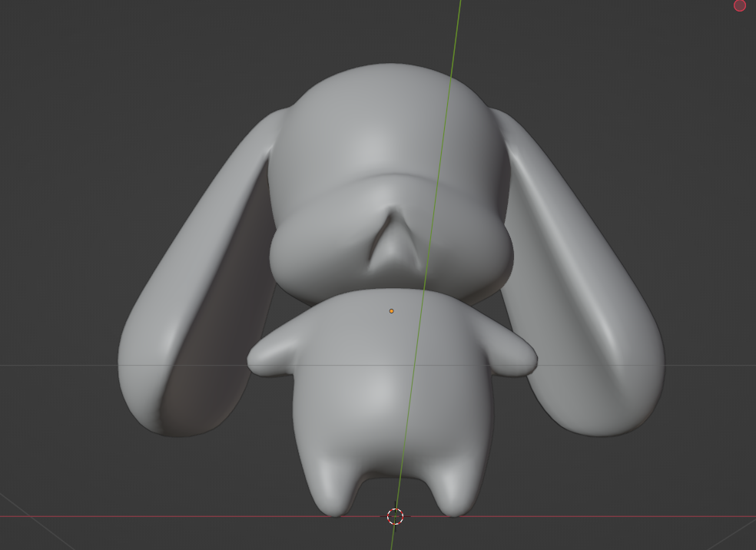
Task: Click the bunny's left leg
Action: click(x=332, y=484)
